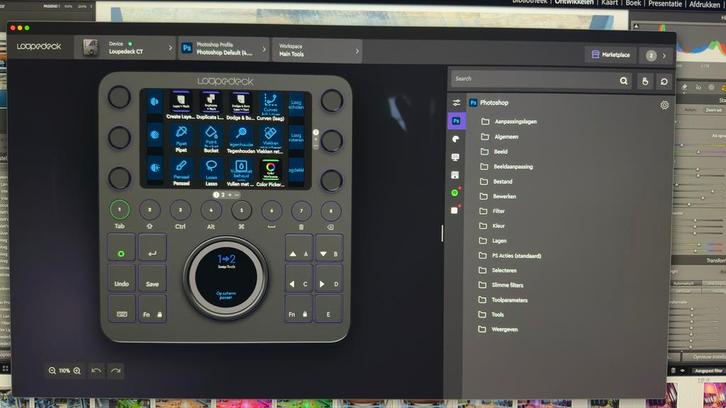Select the Duplicate Layer touch button
This screenshot has width=726, height=408.
(x=211, y=106)
